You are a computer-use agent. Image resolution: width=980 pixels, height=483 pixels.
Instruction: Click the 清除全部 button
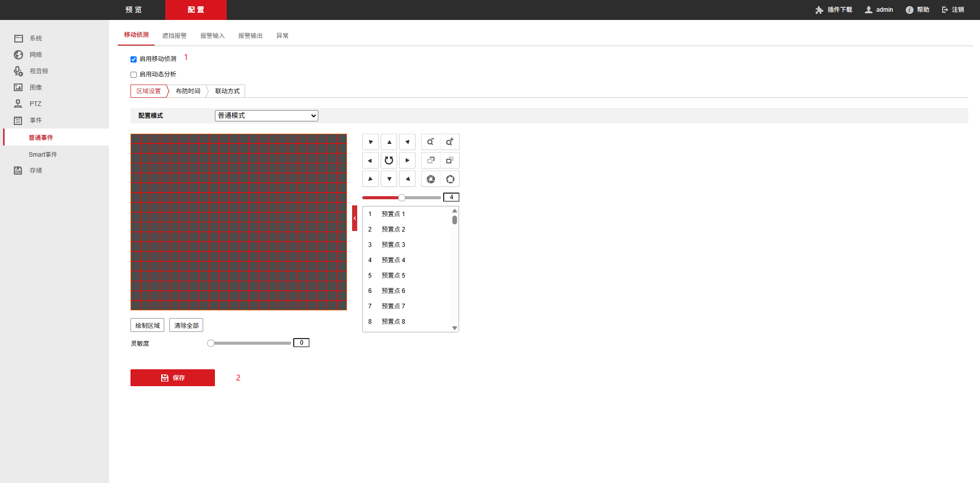[x=186, y=325]
